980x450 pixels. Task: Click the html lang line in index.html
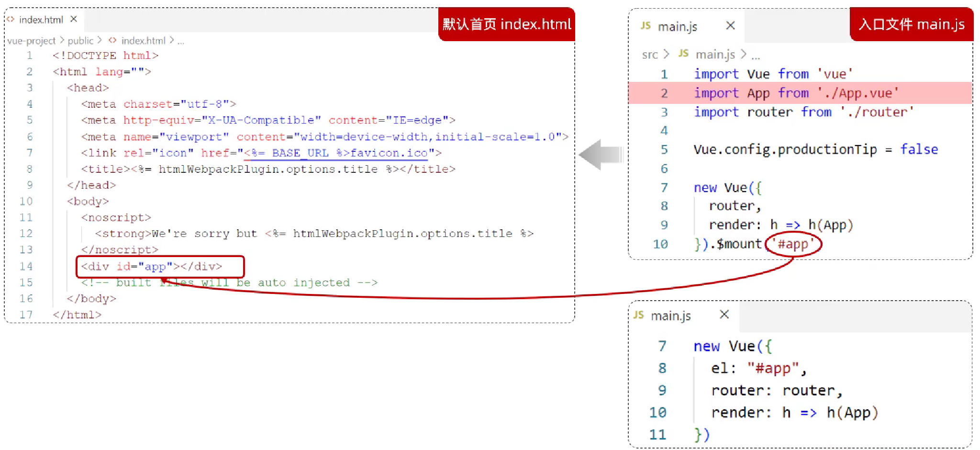coord(102,72)
